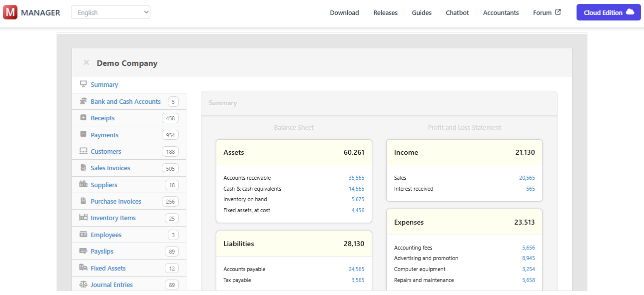Select the green plus icon for Receipts

(x=82, y=118)
